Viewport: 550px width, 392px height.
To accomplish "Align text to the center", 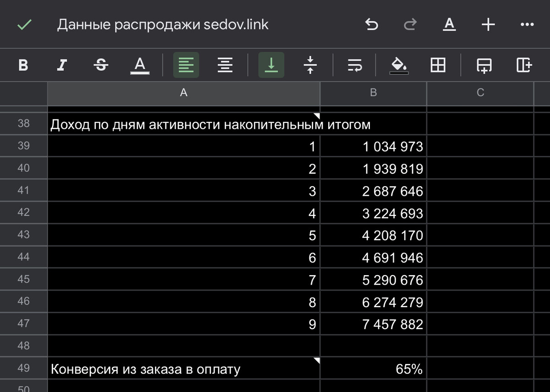I will coord(225,65).
